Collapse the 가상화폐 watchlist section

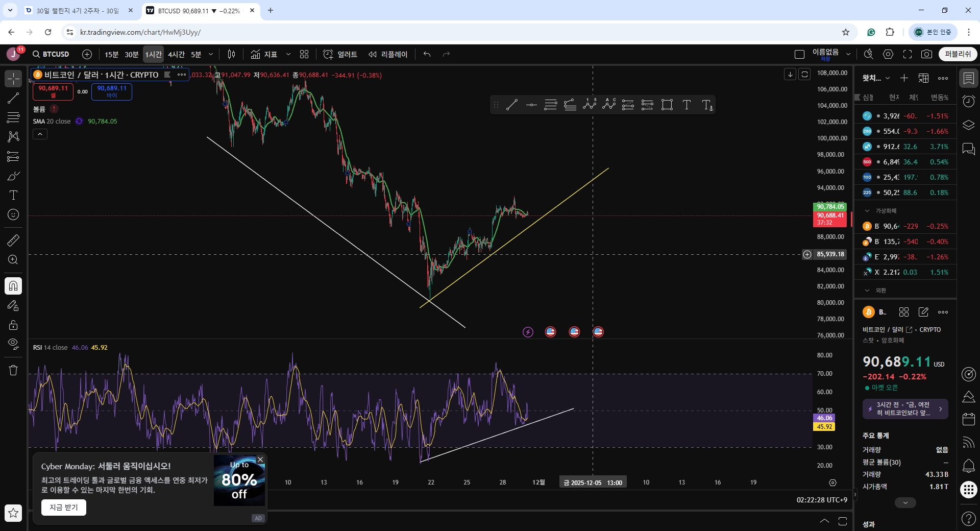click(x=867, y=211)
